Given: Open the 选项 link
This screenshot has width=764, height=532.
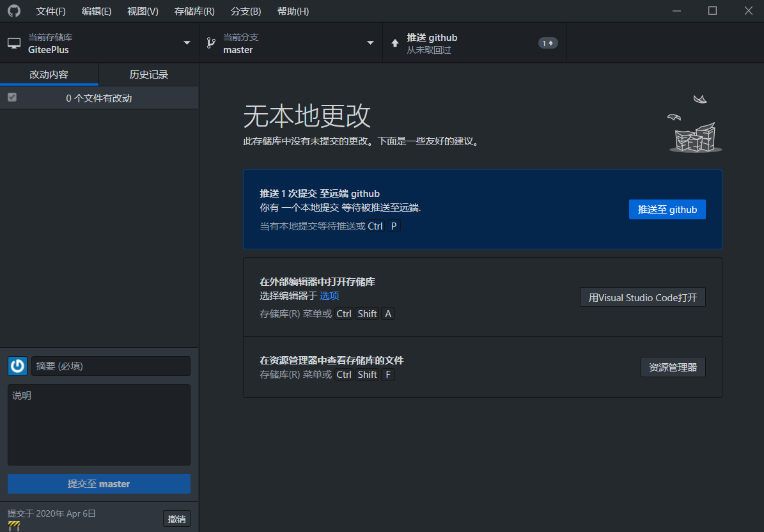Looking at the screenshot, I should coord(329,295).
